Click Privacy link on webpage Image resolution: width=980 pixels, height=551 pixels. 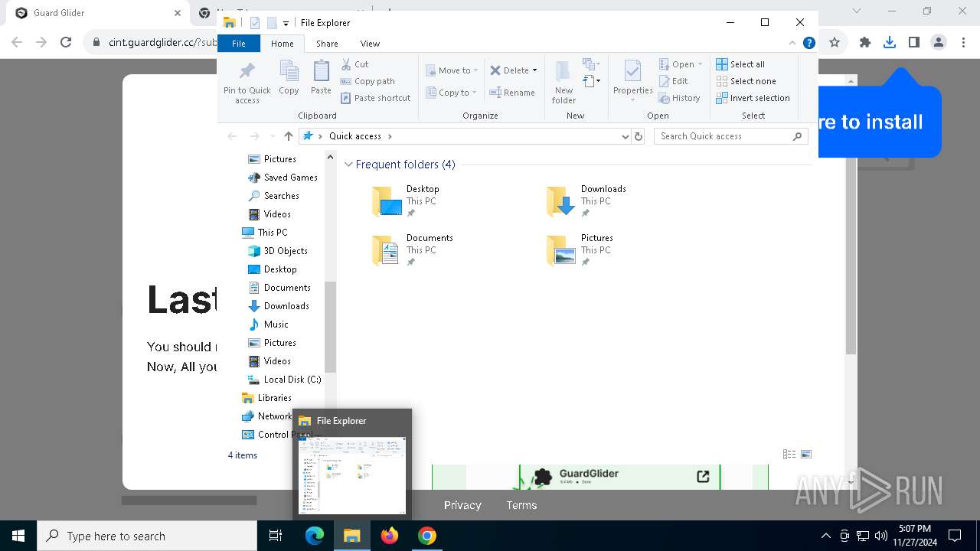(462, 505)
